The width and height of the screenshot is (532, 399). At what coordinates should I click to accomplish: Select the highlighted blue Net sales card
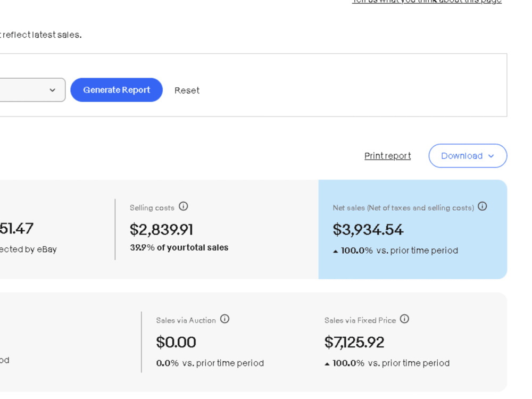coord(413,229)
